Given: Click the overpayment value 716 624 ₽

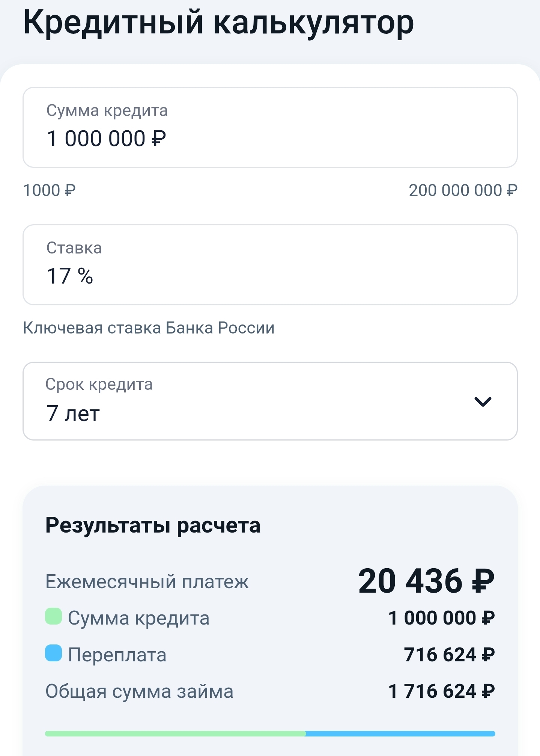Looking at the screenshot, I should pyautogui.click(x=449, y=655).
